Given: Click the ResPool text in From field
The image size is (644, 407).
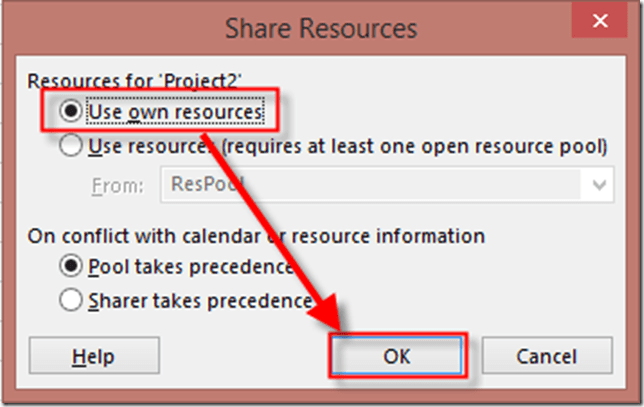Looking at the screenshot, I should click(x=202, y=185).
